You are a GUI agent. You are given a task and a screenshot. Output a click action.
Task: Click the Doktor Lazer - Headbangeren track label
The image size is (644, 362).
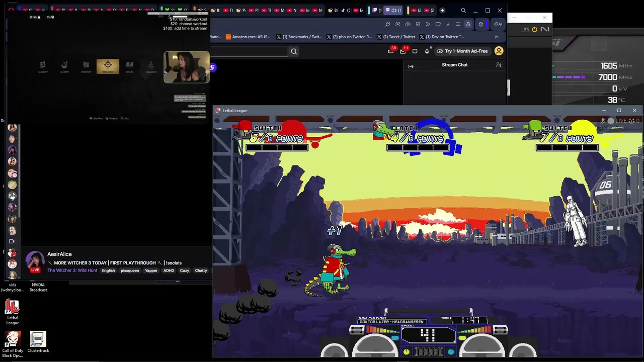coord(391,322)
